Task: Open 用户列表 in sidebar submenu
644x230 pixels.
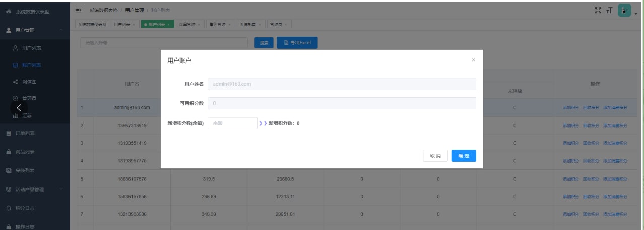Action: [x=32, y=48]
